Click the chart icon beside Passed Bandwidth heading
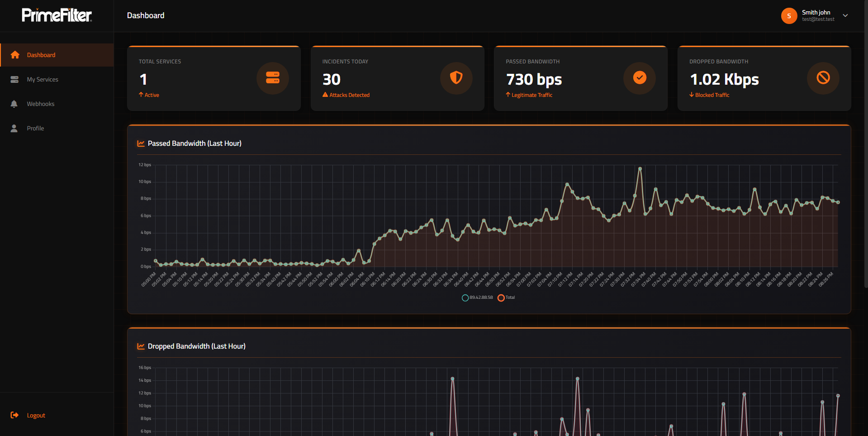Screen dimensions: 868x436 click(140, 143)
